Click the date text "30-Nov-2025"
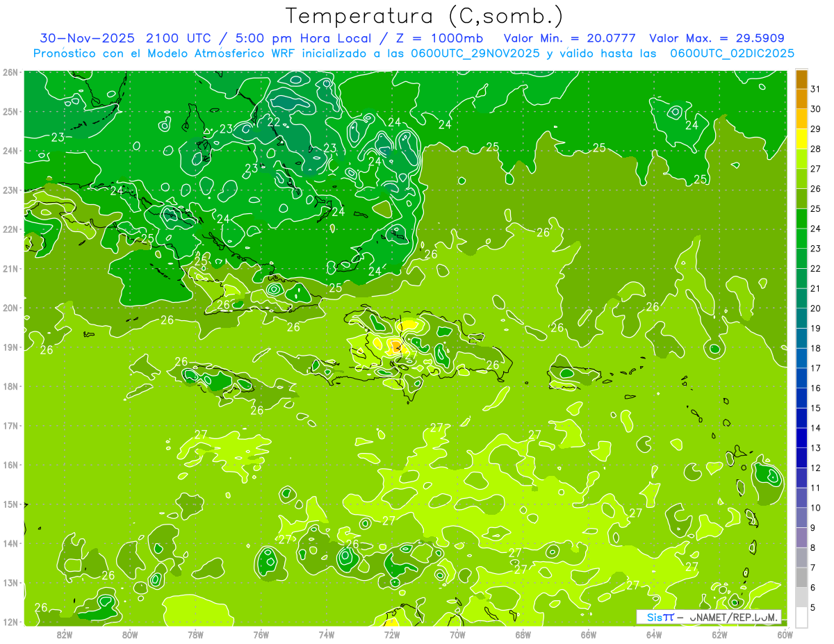834x644 pixels. coord(88,38)
